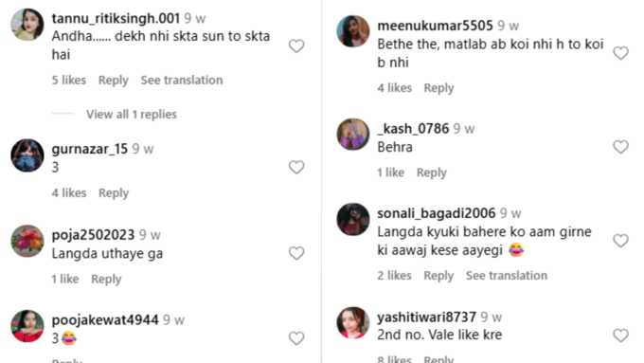Reply to meenukumar5505's comment

pos(438,88)
